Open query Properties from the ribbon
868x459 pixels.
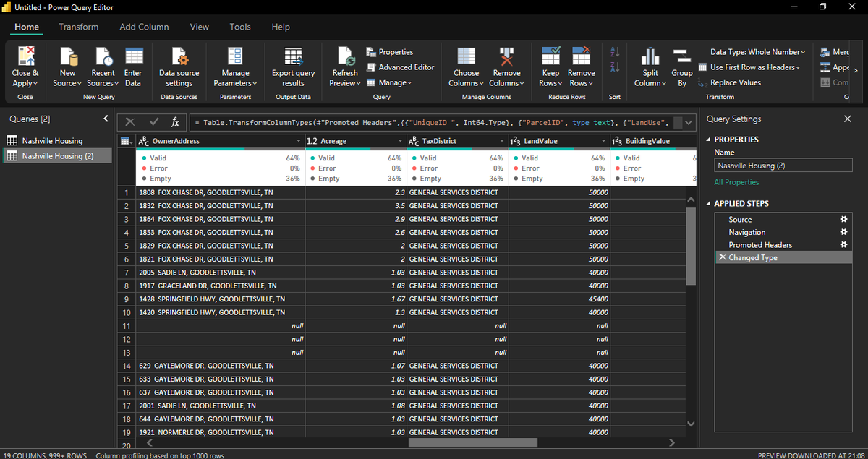(x=390, y=52)
